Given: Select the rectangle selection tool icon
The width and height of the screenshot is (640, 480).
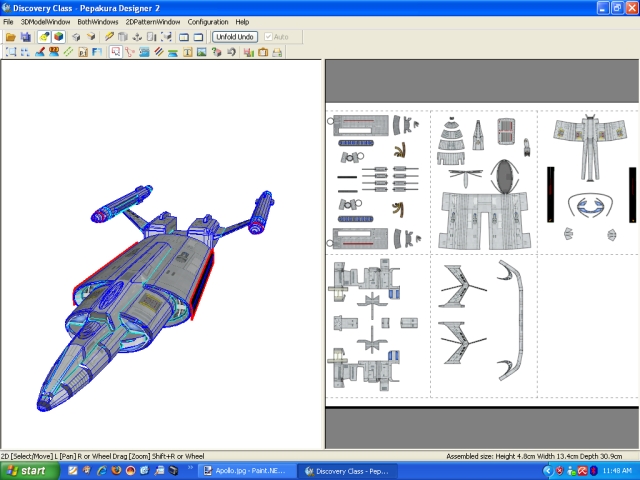Looking at the screenshot, I should point(11,52).
